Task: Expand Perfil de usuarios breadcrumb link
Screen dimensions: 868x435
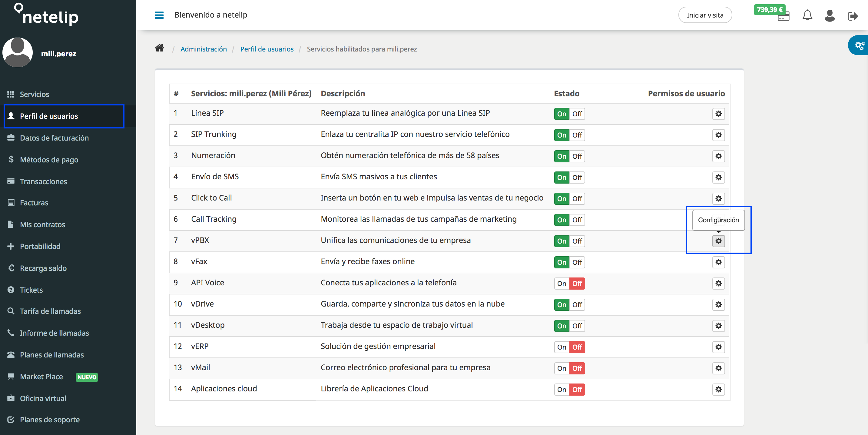Action: [267, 49]
